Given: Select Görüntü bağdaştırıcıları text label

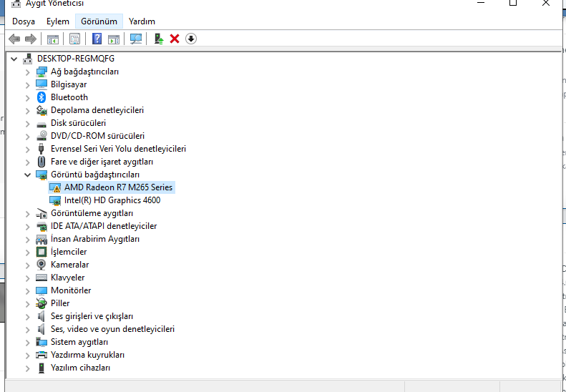Looking at the screenshot, I should point(95,175).
